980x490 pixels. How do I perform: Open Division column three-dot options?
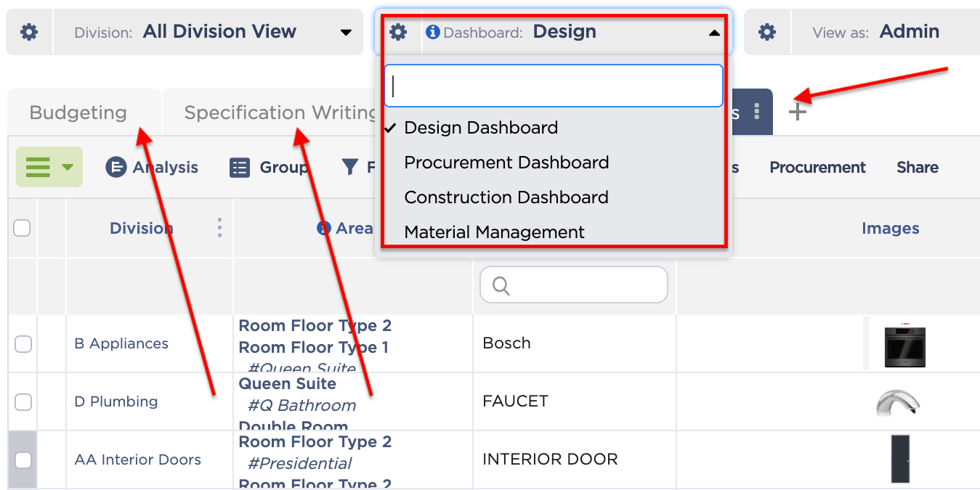click(x=220, y=228)
